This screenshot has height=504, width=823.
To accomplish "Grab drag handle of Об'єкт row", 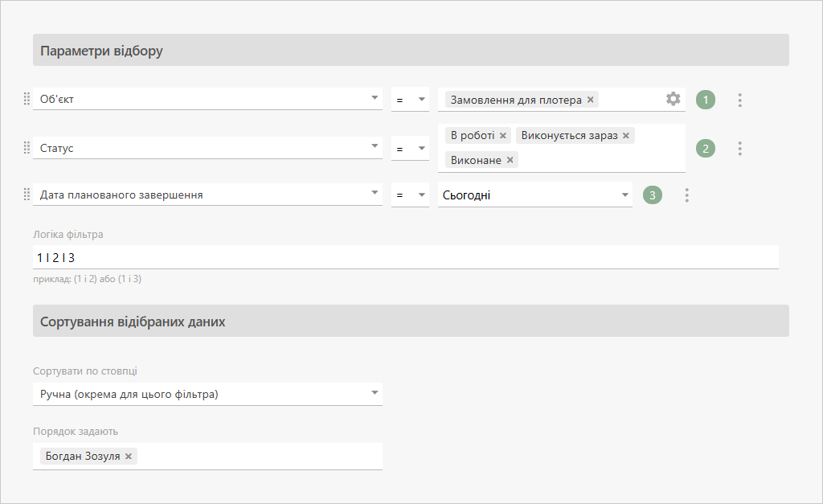I will pos(27,99).
